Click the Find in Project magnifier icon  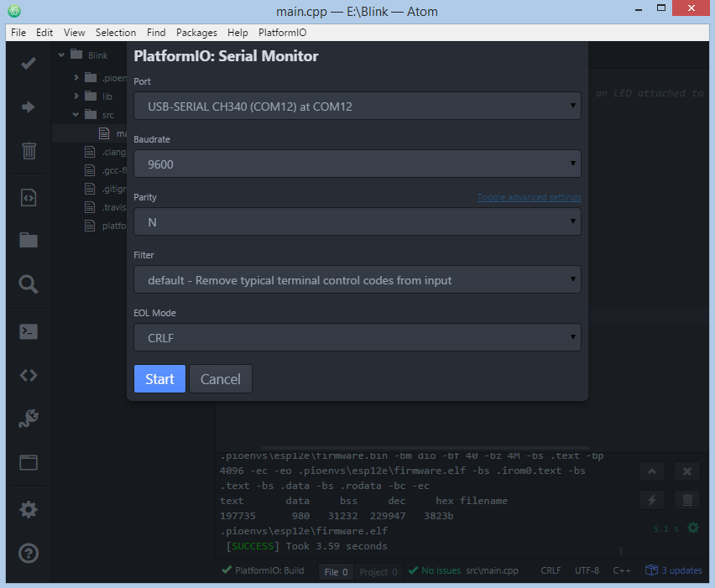point(29,284)
